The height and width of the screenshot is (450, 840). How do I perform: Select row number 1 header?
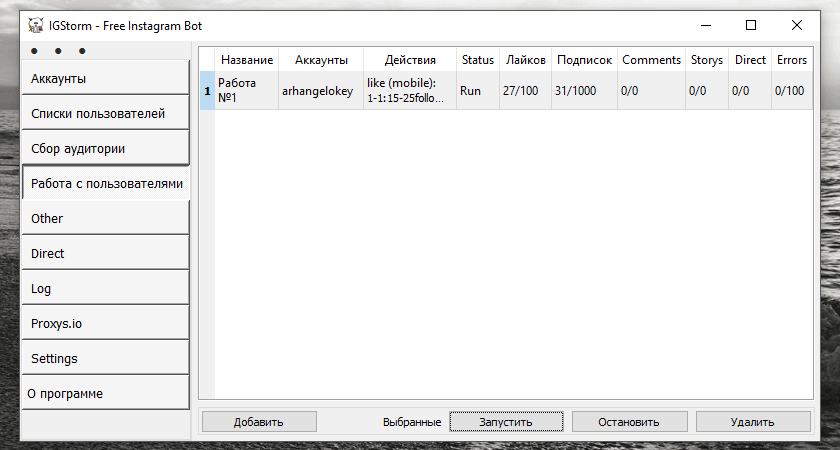tap(207, 91)
